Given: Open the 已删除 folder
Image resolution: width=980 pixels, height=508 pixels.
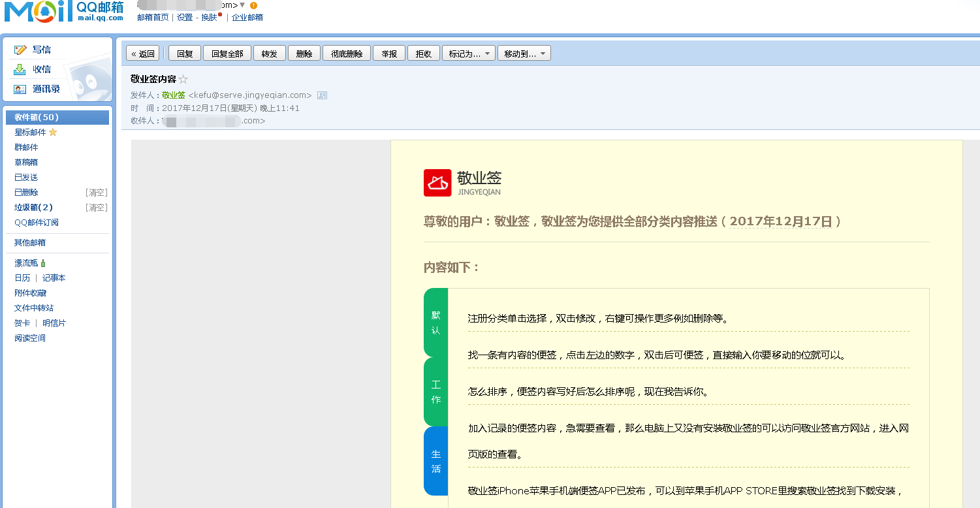Looking at the screenshot, I should [x=26, y=193].
